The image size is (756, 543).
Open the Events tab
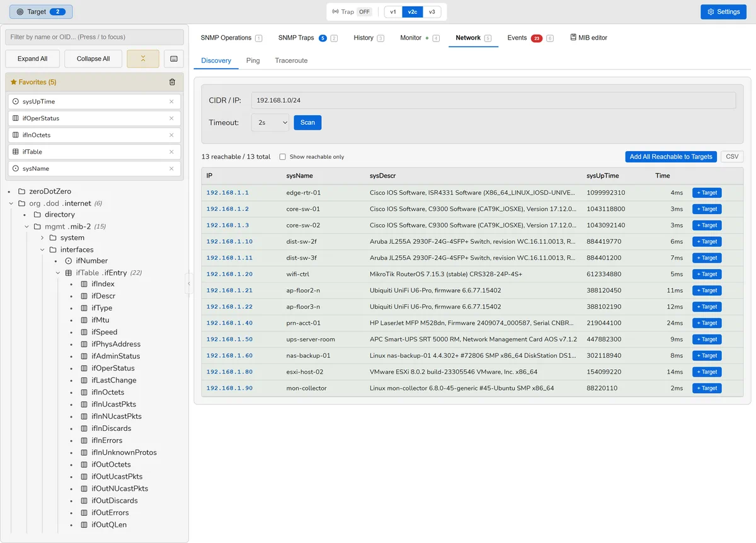click(530, 38)
